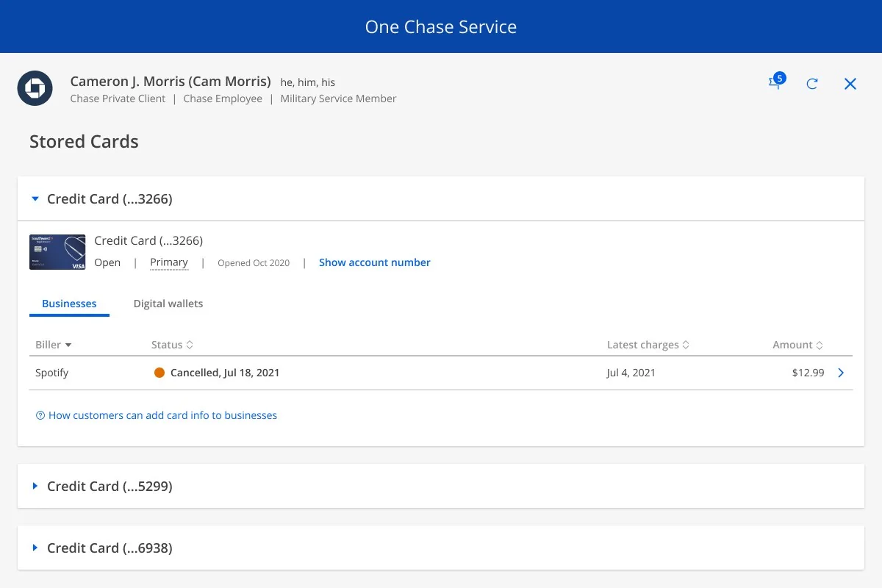Click the help icon beside 'How customers can add card info'
This screenshot has width=882, height=588.
coord(40,415)
